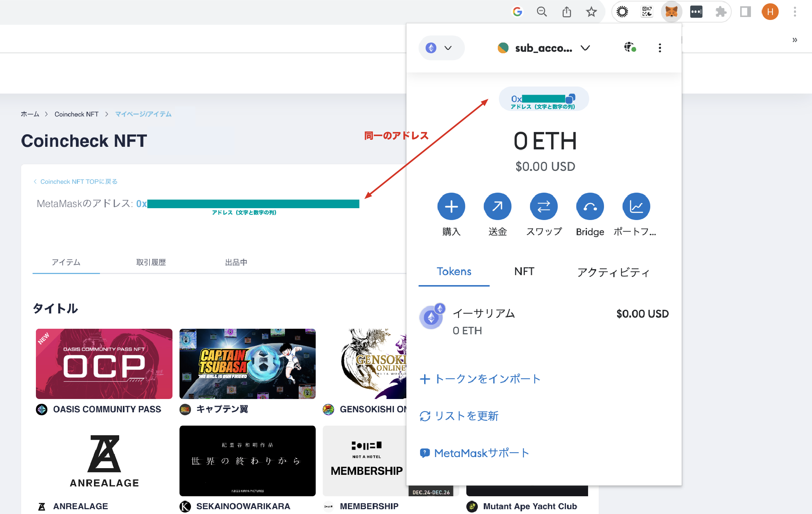The width and height of the screenshot is (812, 514).
Task: Click the connected sites globe icon
Action: (630, 47)
